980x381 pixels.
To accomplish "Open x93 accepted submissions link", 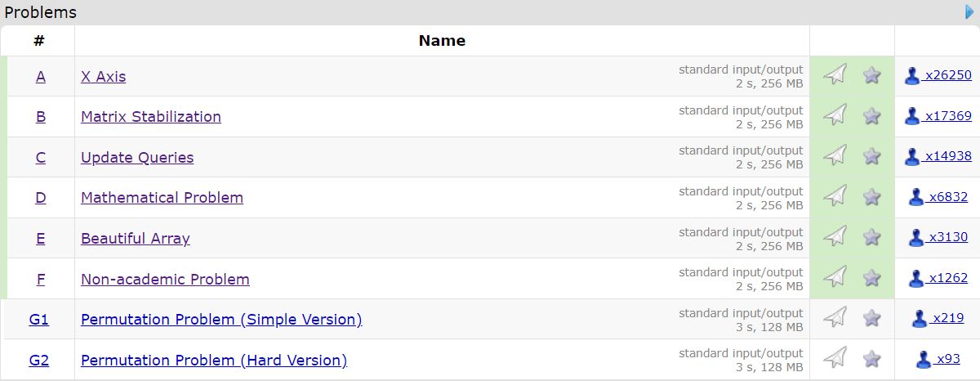I will coord(947,359).
